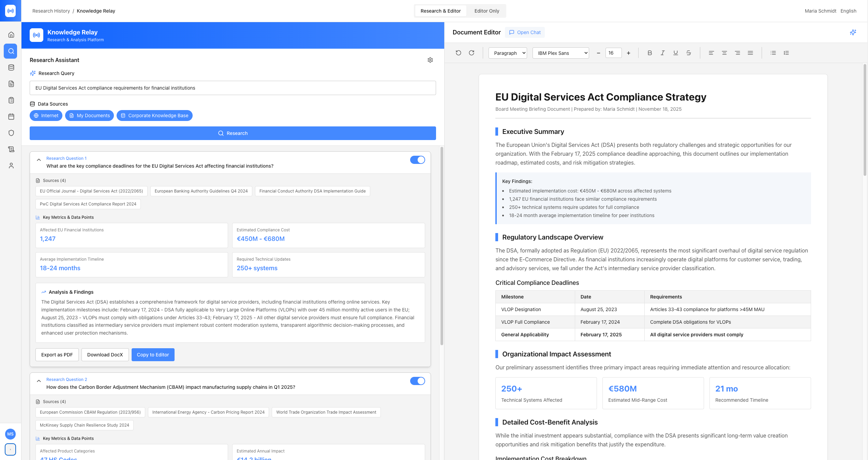This screenshot has height=460, width=868.
Task: Open the Paragraph style dropdown
Action: click(x=508, y=53)
